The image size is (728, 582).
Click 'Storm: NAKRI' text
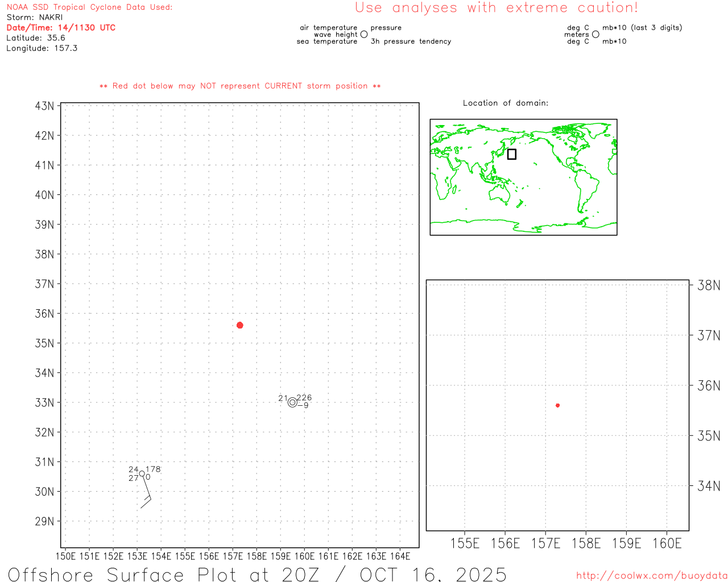(x=35, y=18)
